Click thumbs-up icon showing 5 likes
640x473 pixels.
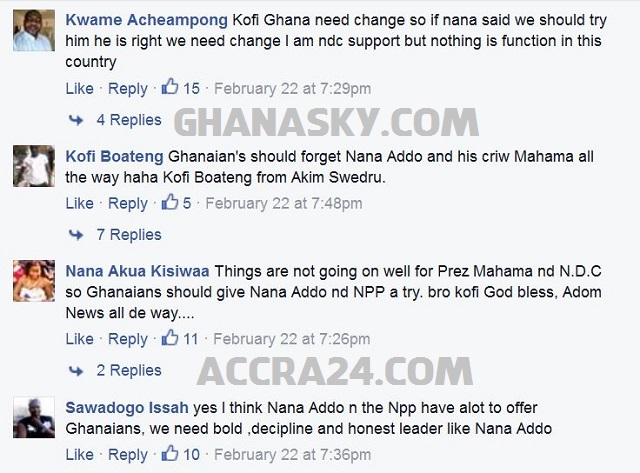(170, 202)
